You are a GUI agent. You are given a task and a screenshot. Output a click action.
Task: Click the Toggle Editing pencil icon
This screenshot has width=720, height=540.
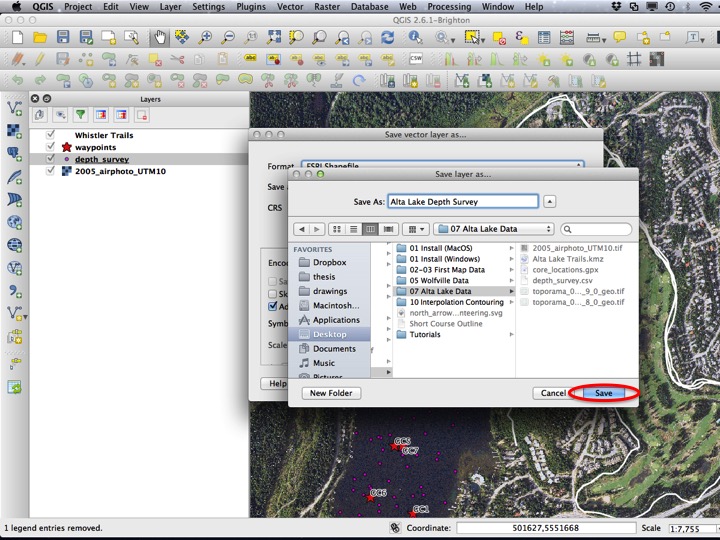[x=40, y=59]
